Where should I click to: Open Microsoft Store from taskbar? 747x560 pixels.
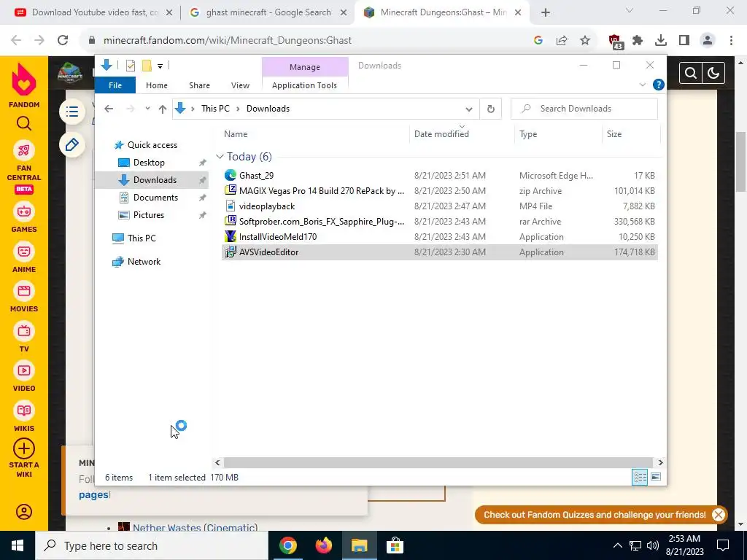(x=395, y=545)
